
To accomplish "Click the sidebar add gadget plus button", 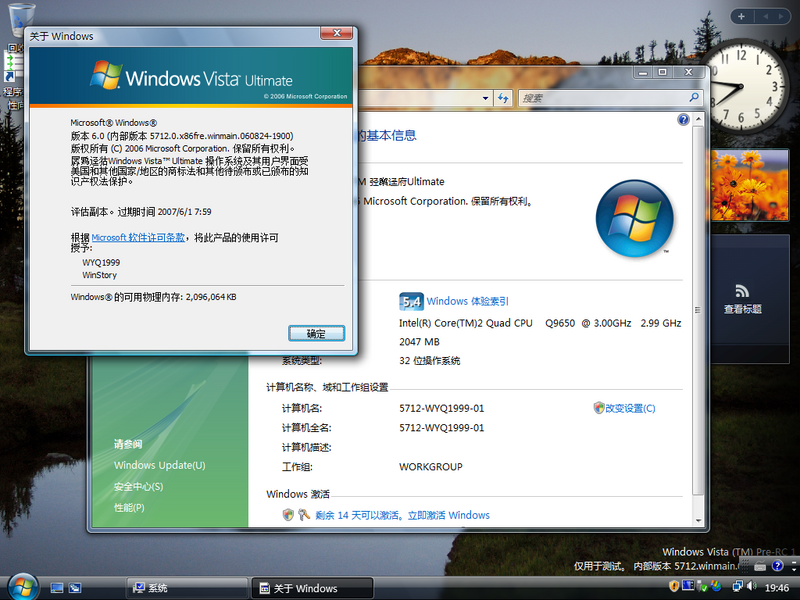I will click(x=741, y=16).
